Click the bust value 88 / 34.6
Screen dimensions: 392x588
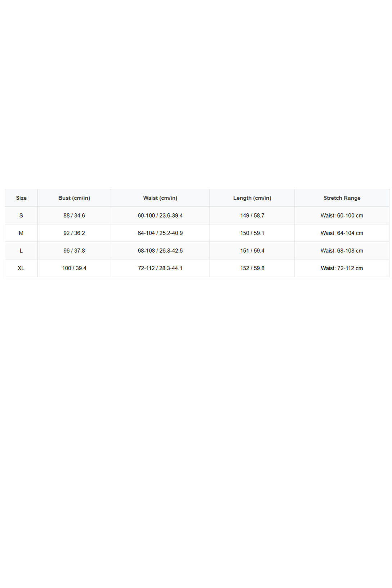(x=74, y=215)
